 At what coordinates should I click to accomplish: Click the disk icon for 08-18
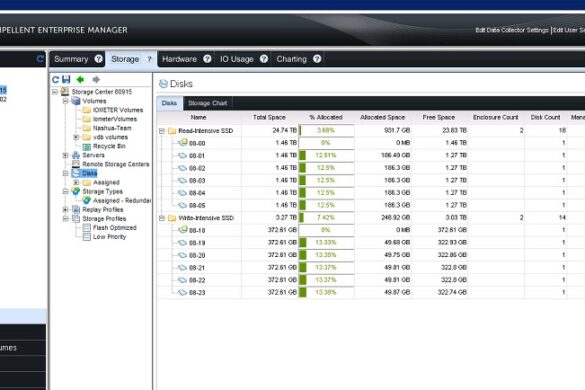[183, 230]
